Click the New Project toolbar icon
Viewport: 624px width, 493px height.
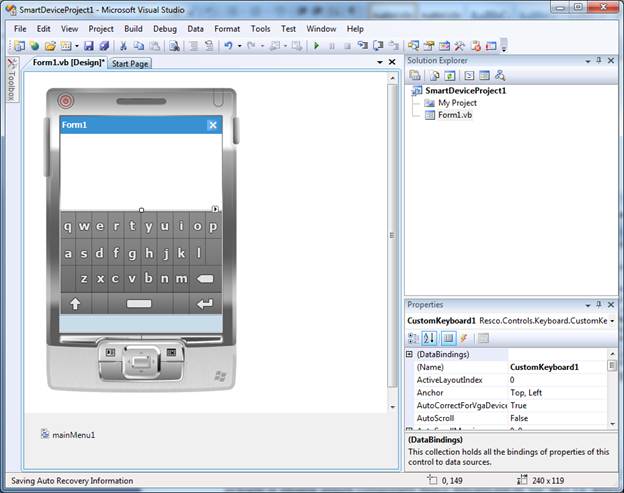pyautogui.click(x=19, y=46)
